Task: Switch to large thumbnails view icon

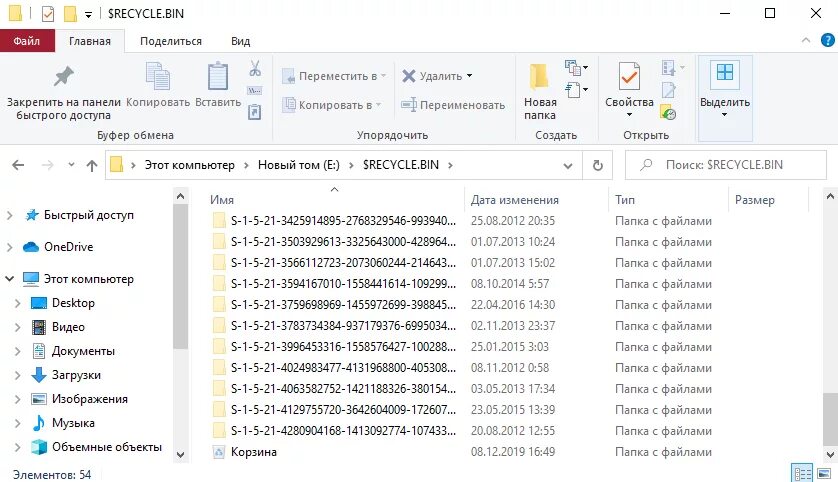Action: coord(824,473)
